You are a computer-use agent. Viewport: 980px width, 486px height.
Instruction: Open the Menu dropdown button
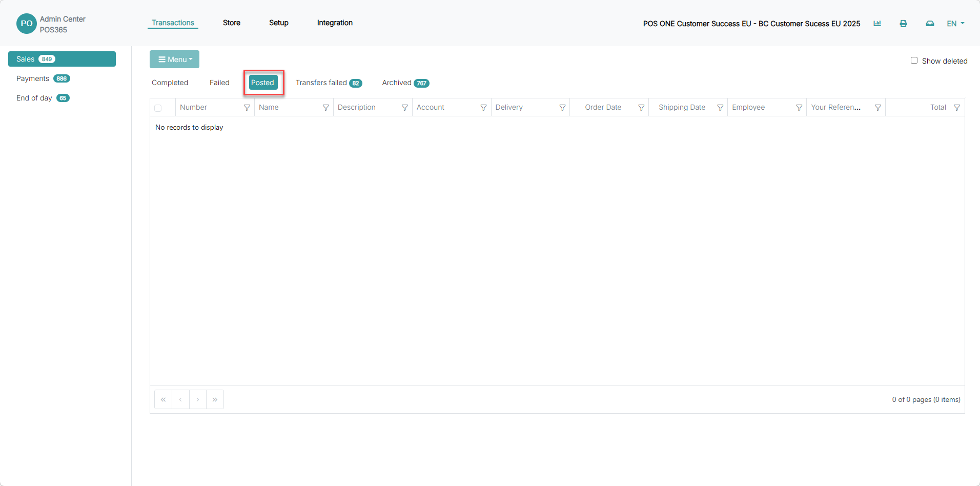tap(174, 59)
